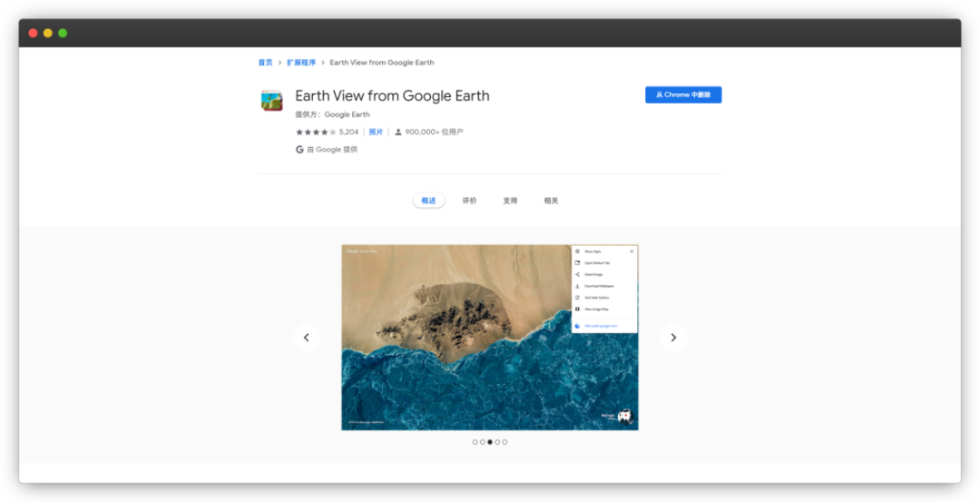This screenshot has width=980, height=502.
Task: Click Download Wallpaper icon in preview menu
Action: (x=577, y=286)
